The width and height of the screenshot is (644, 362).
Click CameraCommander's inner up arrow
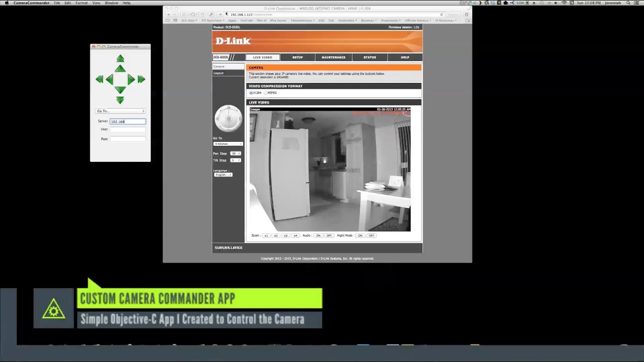coord(120,68)
